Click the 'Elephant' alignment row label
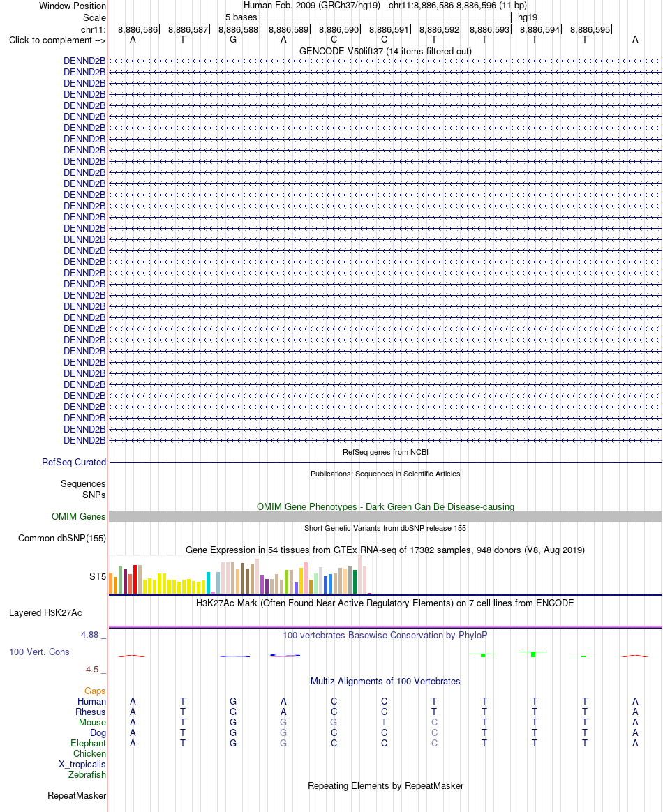This screenshot has height=812, width=663. [x=88, y=743]
